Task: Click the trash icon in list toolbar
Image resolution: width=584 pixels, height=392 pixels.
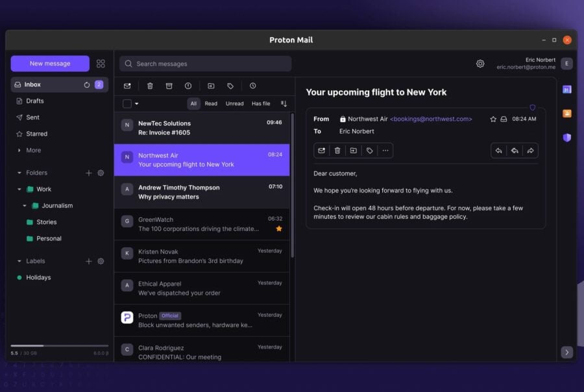Action: click(x=150, y=86)
